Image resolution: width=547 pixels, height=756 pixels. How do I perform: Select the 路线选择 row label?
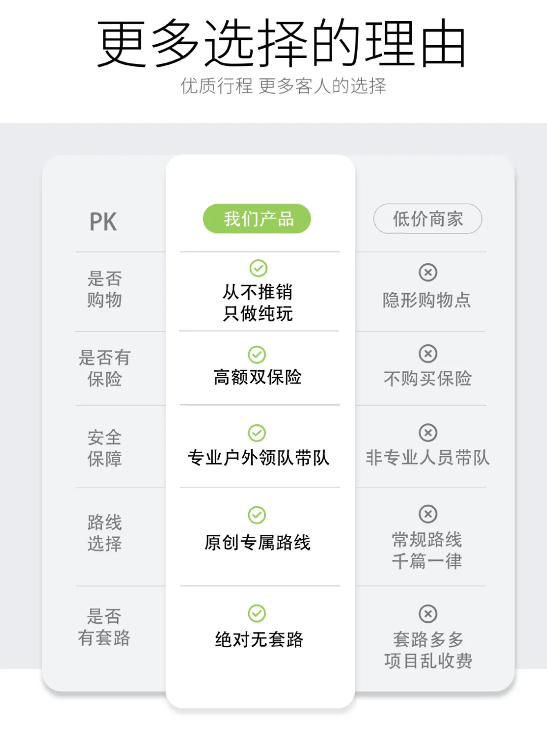tap(104, 533)
